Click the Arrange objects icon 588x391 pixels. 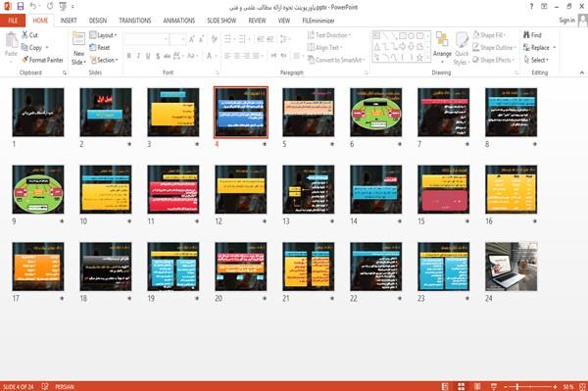tap(442, 40)
